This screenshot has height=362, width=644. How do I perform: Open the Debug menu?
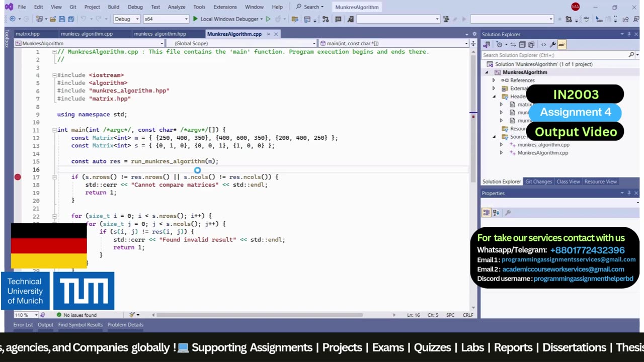click(x=135, y=7)
